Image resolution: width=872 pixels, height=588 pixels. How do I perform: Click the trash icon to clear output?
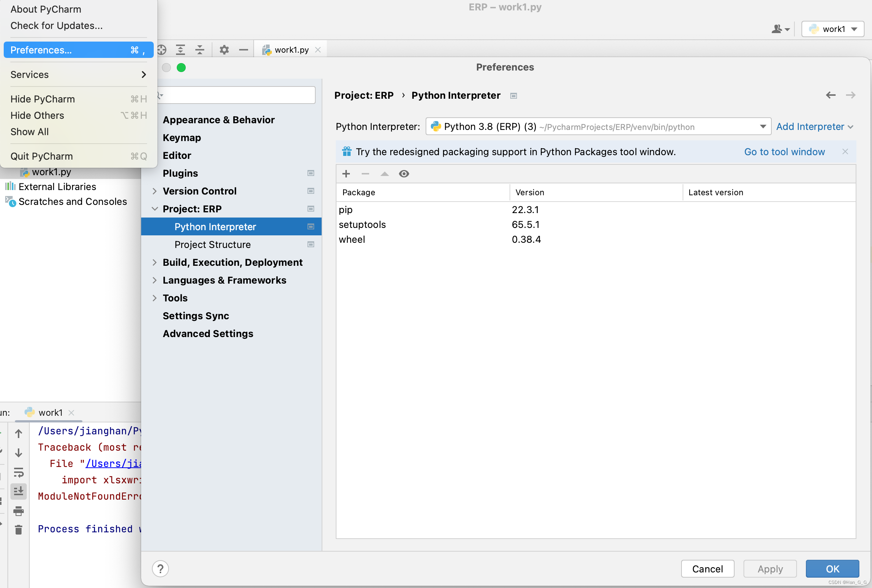(x=18, y=529)
